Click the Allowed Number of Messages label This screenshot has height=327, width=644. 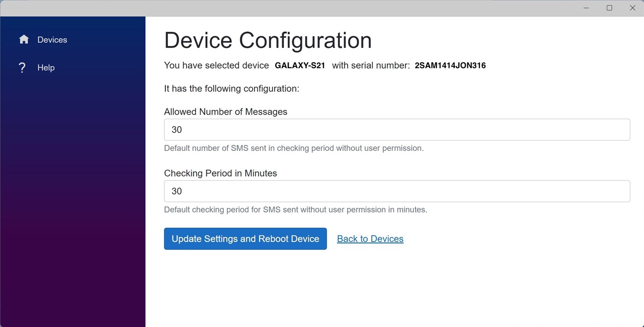tap(226, 112)
